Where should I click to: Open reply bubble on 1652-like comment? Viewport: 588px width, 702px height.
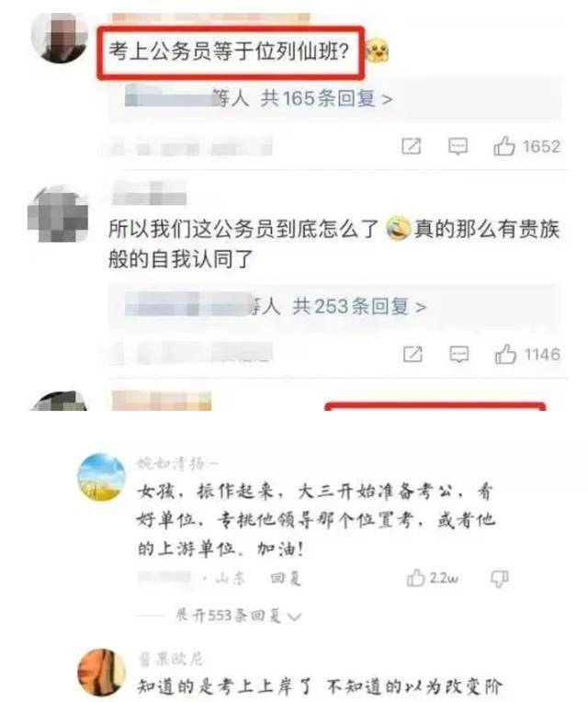click(x=458, y=146)
